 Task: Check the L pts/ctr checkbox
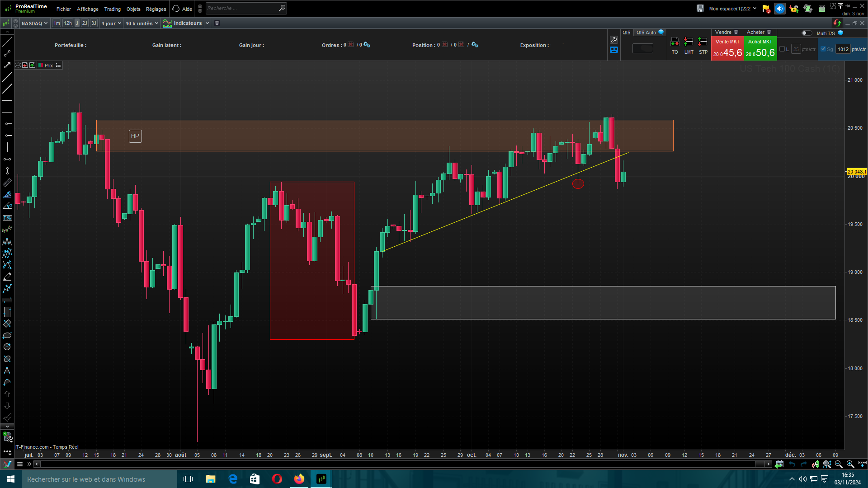783,49
